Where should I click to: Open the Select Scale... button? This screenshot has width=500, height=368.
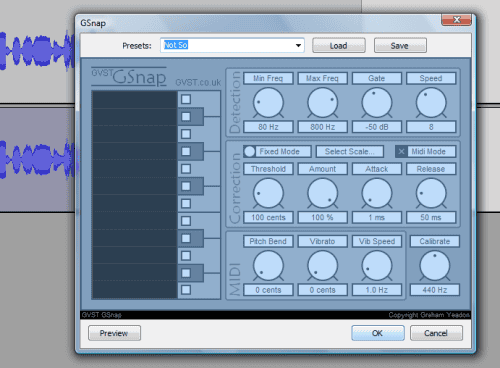click(350, 152)
